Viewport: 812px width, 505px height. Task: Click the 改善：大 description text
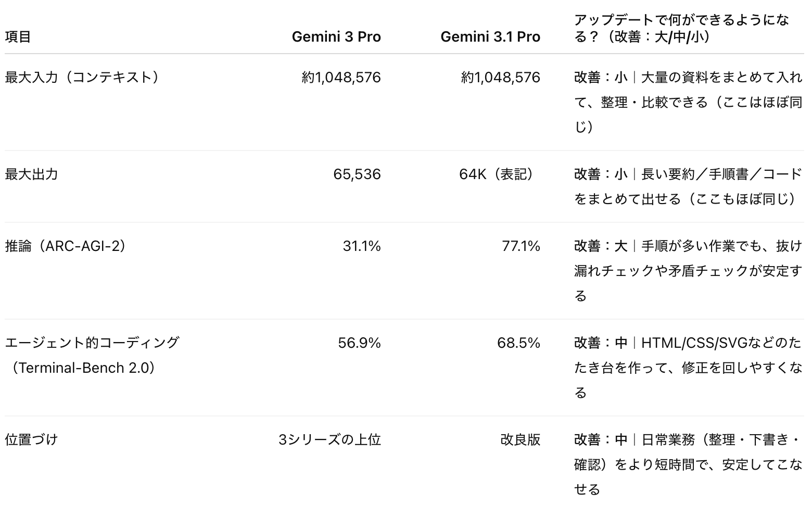688,271
